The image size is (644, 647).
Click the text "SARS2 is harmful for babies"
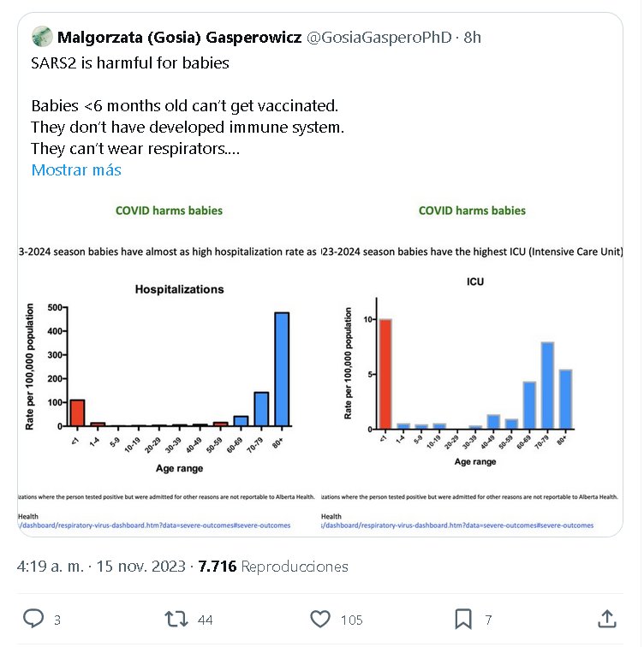tap(130, 62)
